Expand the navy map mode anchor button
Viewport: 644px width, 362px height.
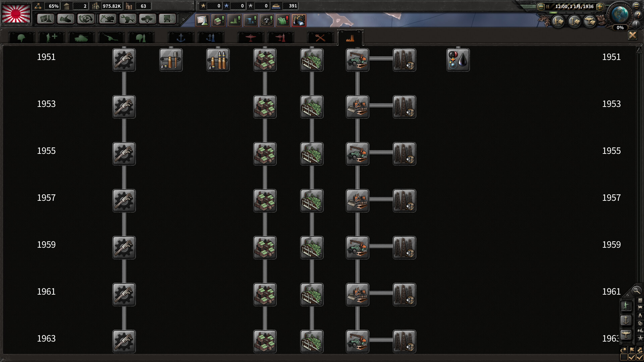click(626, 320)
